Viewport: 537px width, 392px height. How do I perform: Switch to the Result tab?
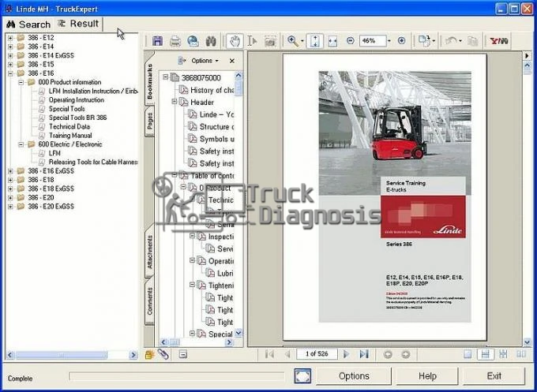(x=78, y=24)
